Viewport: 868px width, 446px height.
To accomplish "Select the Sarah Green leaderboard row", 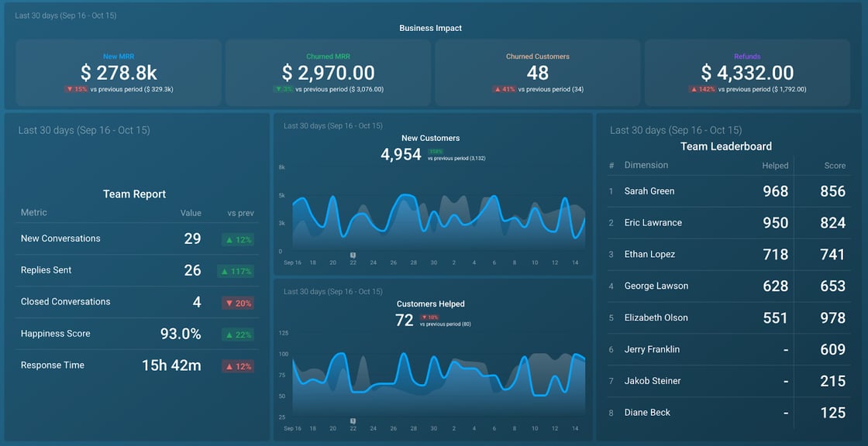I will [649, 191].
